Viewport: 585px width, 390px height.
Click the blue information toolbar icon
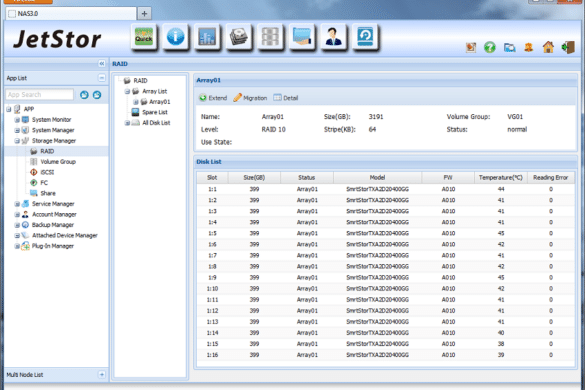tap(175, 37)
